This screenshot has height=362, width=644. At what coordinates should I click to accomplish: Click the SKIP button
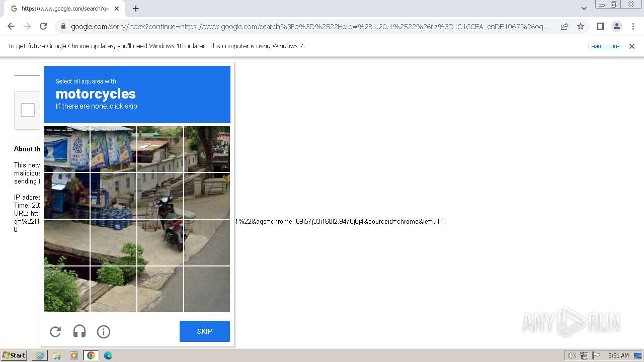[205, 331]
